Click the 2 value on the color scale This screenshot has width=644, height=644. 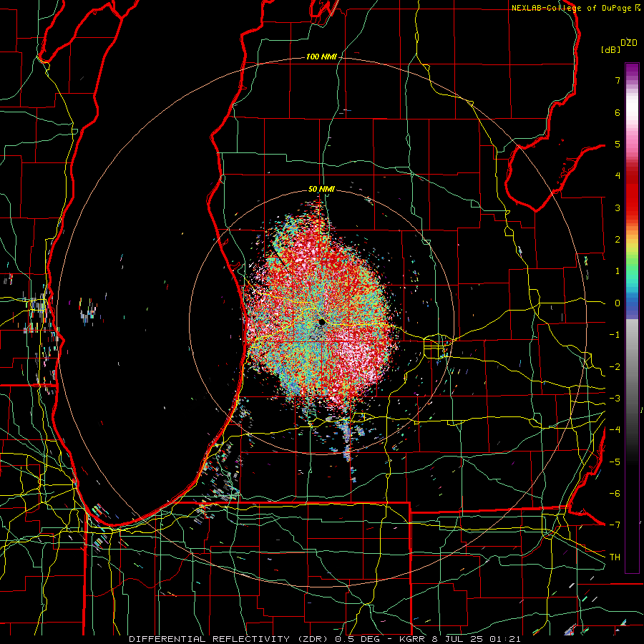click(618, 240)
